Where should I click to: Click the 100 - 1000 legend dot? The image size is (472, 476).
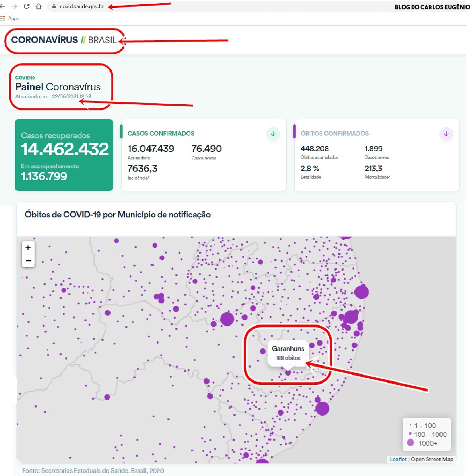point(410,434)
